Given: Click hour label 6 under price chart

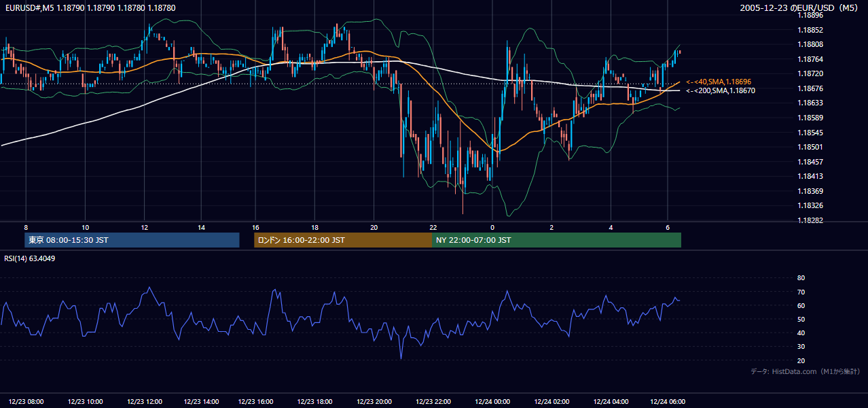Looking at the screenshot, I should point(668,227).
